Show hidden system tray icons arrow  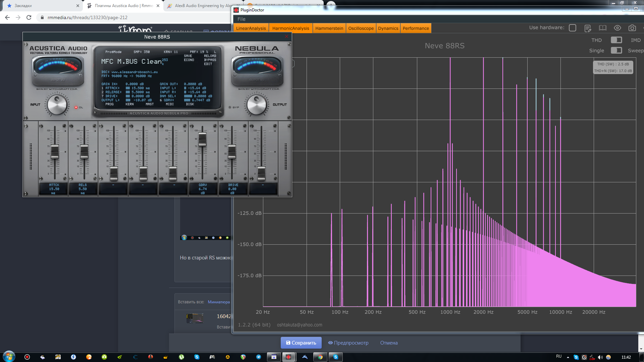pos(568,357)
